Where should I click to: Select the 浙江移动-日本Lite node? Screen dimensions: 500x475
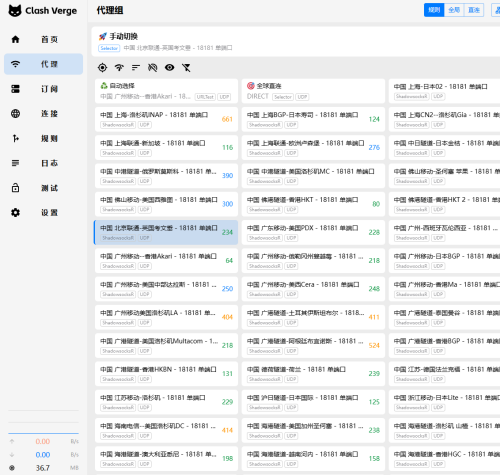pos(444,402)
